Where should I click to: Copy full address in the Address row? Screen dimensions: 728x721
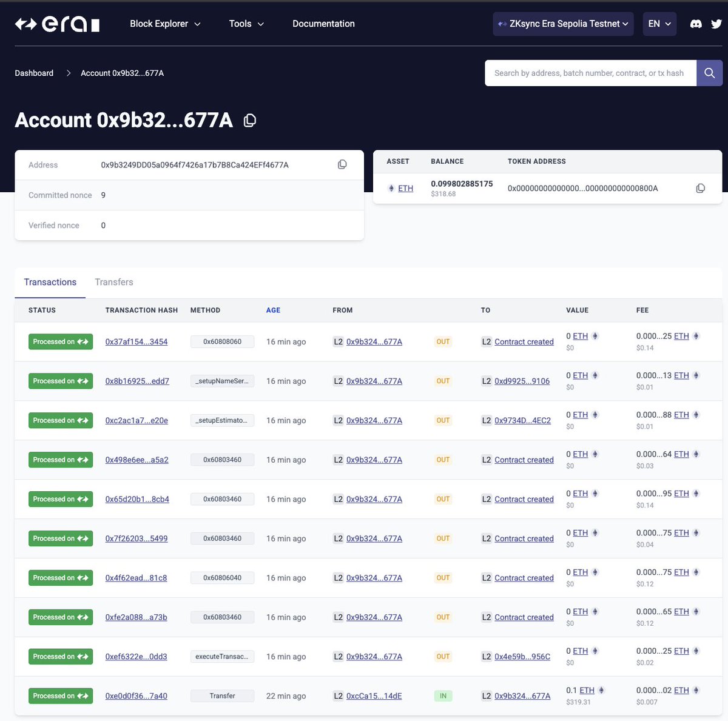(x=342, y=165)
